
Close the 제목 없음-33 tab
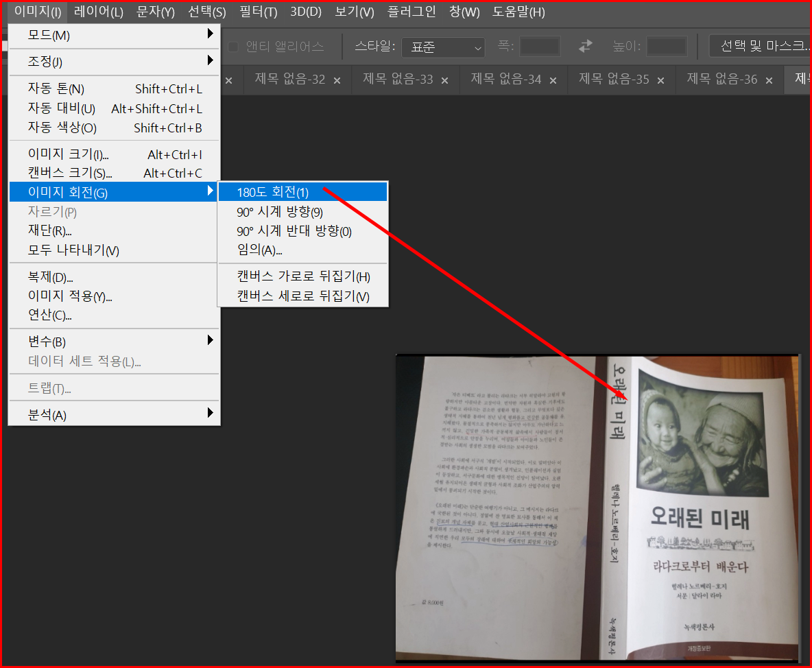click(445, 80)
